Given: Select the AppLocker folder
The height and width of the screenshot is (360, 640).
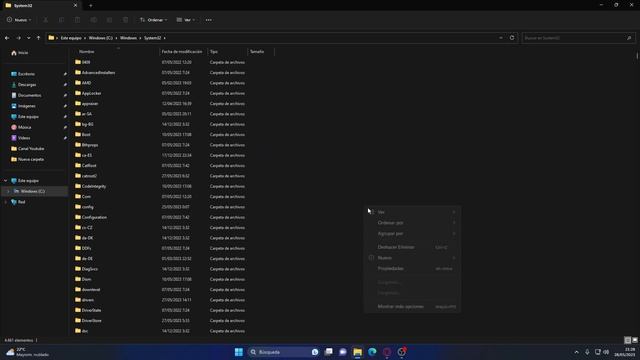Looking at the screenshot, I should coord(91,93).
